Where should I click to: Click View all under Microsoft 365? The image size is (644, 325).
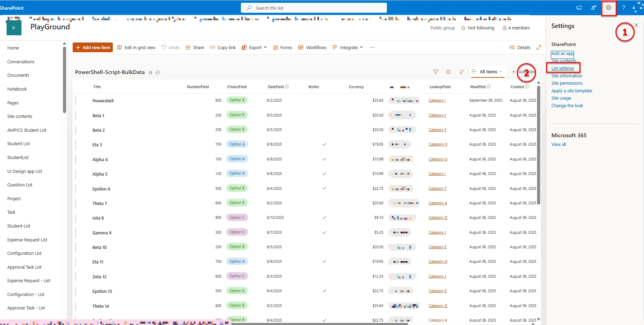point(559,145)
